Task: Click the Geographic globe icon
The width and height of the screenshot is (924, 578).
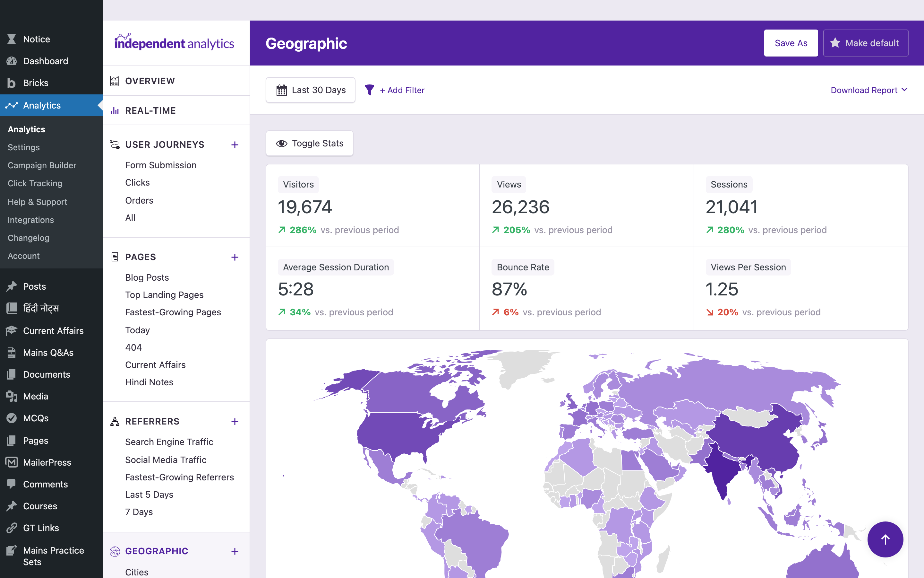Action: [x=115, y=551]
